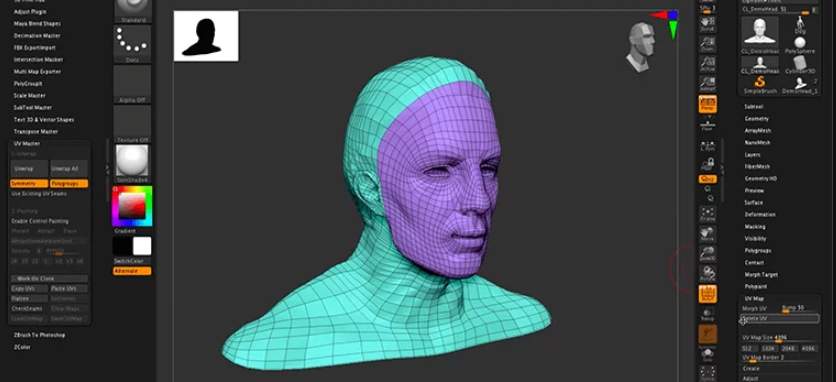Viewport: 836px width, 382px height.
Task: Click the CheckSeams button
Action: pyautogui.click(x=29, y=308)
